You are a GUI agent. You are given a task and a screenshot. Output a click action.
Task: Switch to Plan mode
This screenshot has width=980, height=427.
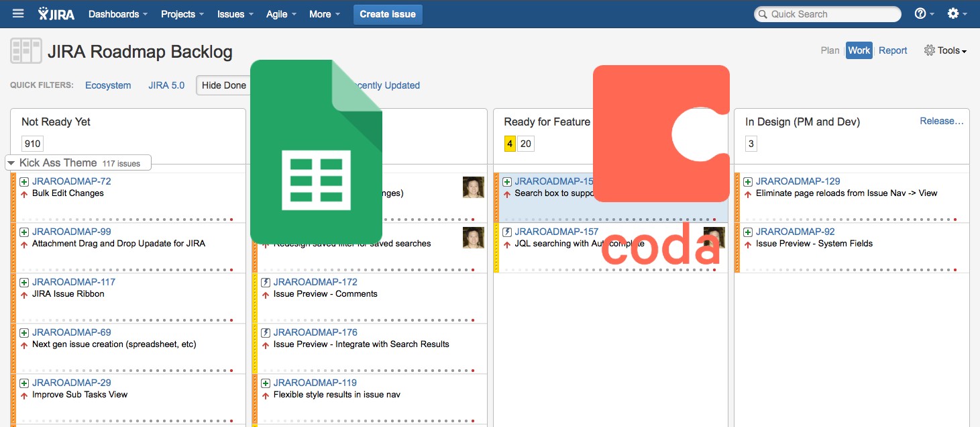click(830, 50)
